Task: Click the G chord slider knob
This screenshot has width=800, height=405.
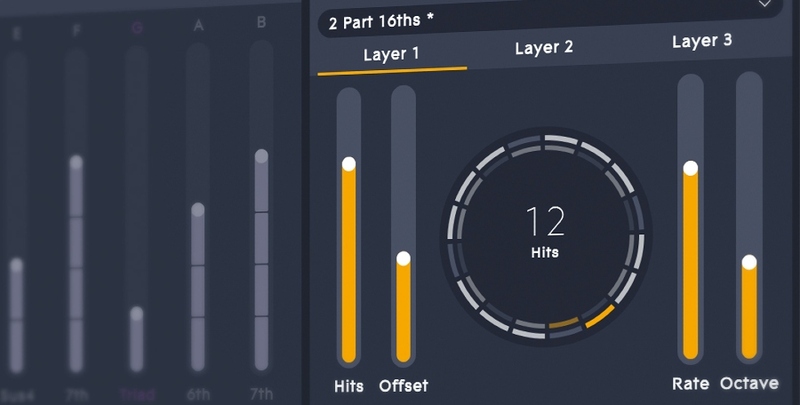Action: 136,314
